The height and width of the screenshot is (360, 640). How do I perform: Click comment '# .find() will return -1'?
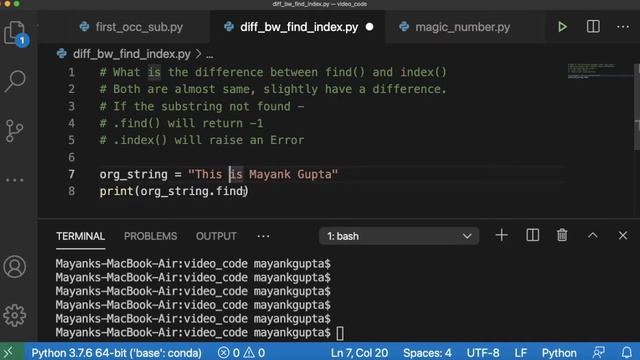click(181, 123)
